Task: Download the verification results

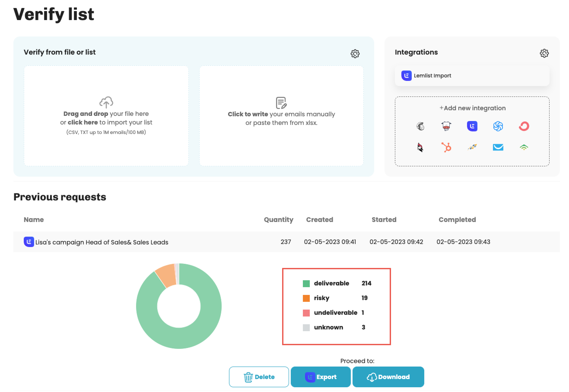Action: (388, 377)
